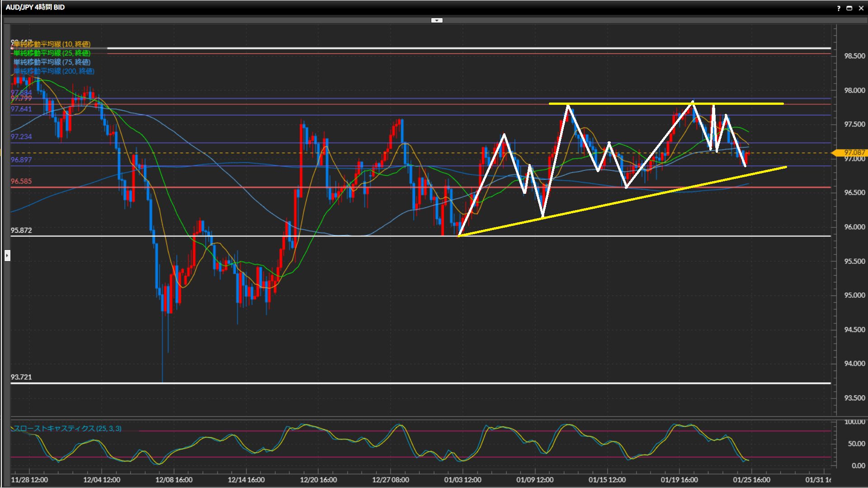This screenshot has width=868, height=488.
Task: Maximize the AUD/JPY chart window
Action: pyautogui.click(x=849, y=8)
